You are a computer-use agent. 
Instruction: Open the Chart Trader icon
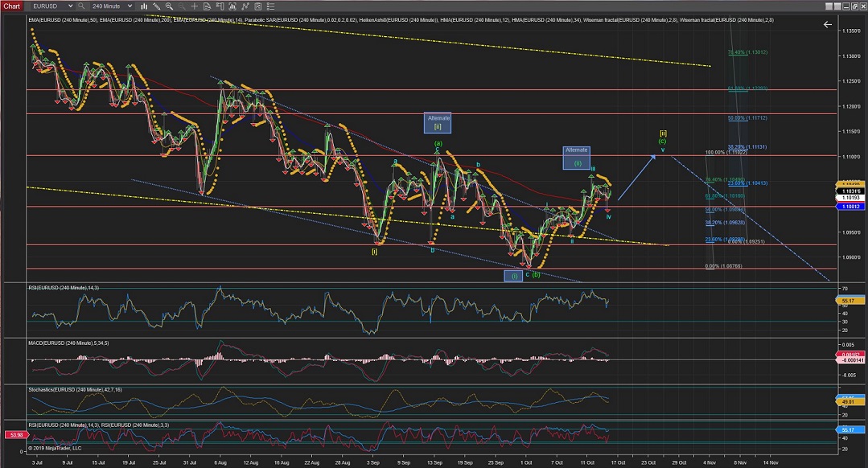click(220, 6)
